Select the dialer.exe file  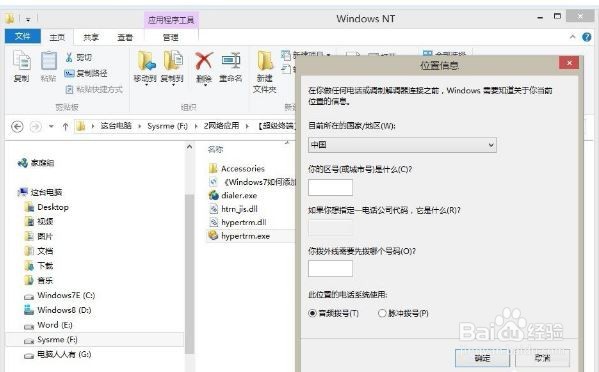click(x=233, y=195)
